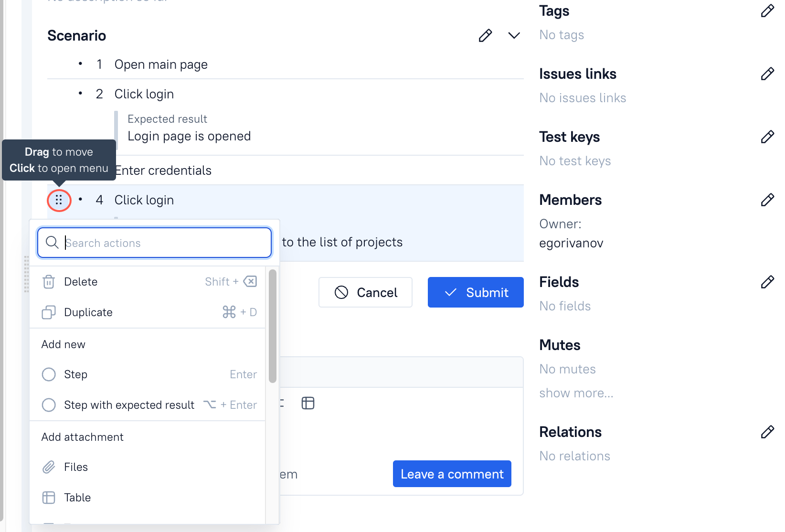Click the pencil icon next to Tags

pos(768,10)
